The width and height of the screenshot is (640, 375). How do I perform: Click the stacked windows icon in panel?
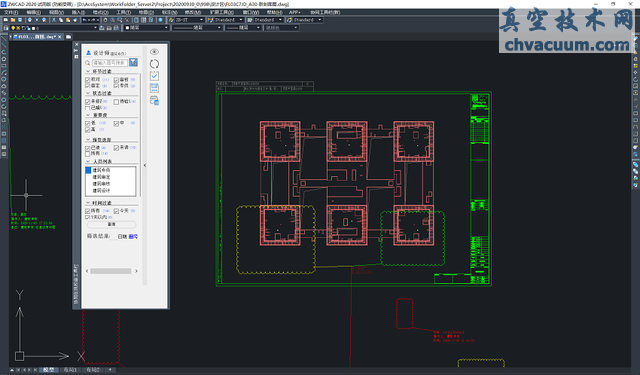click(154, 101)
